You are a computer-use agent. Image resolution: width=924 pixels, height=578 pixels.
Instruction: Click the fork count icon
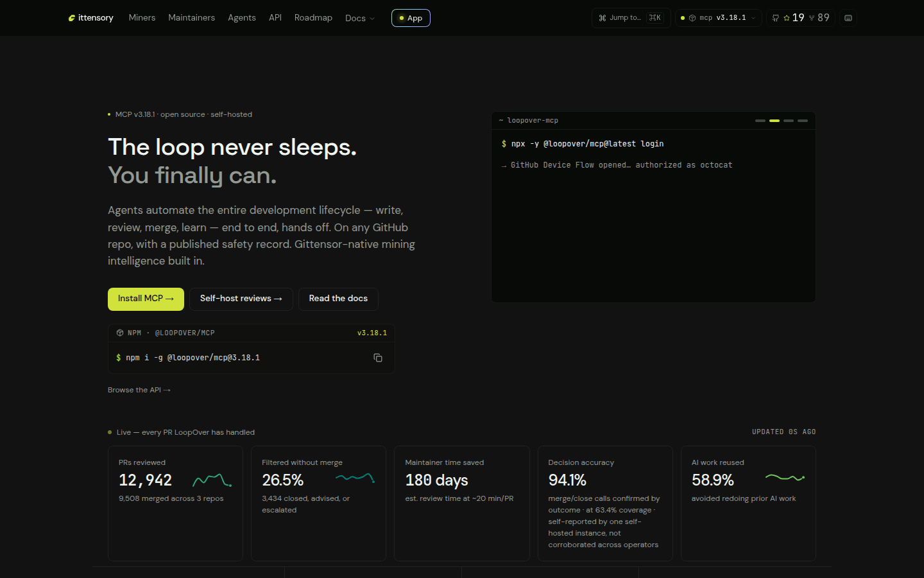[812, 18]
